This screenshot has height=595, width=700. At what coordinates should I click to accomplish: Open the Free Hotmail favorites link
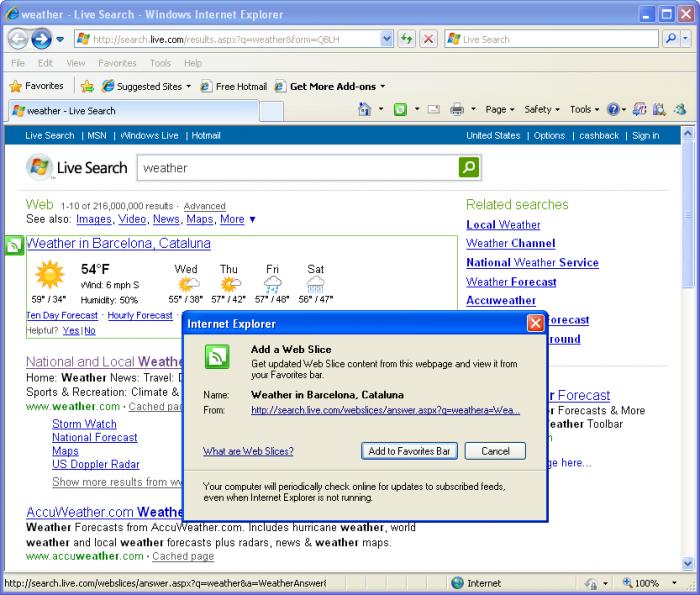coord(233,86)
